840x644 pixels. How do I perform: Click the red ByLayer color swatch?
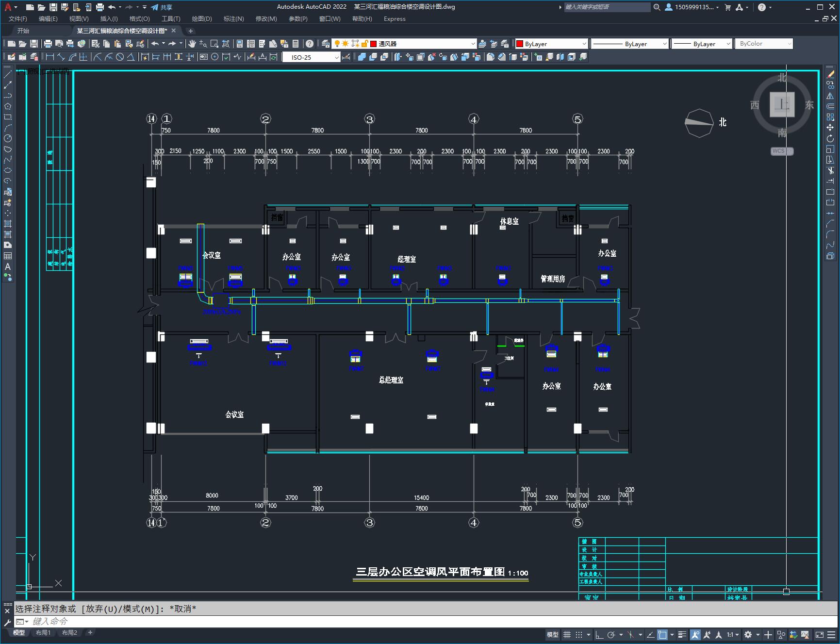click(x=520, y=44)
